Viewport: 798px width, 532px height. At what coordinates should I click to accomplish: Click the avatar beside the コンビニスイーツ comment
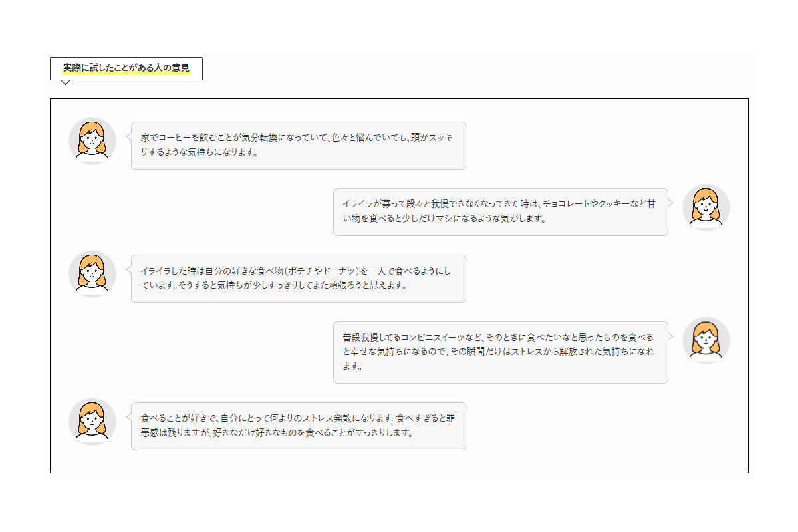point(706,340)
